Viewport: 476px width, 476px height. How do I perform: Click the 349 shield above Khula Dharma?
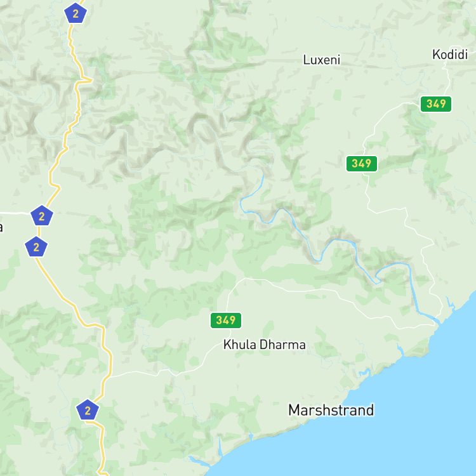226,321
